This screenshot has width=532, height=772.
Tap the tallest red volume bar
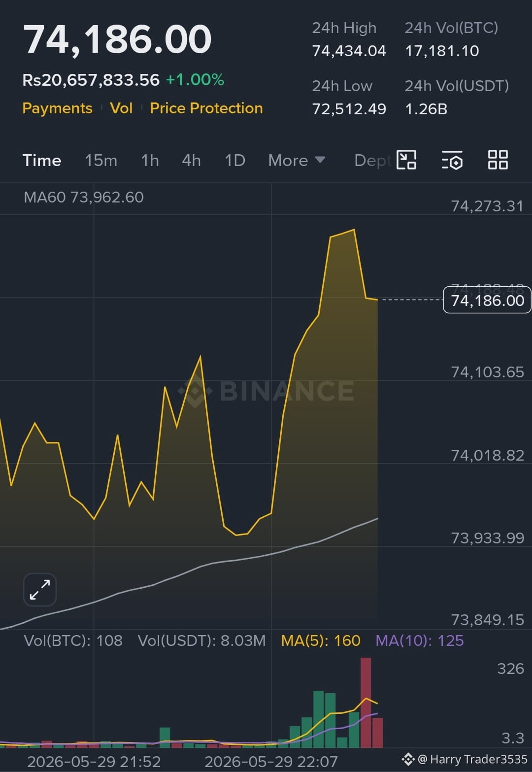point(366,703)
